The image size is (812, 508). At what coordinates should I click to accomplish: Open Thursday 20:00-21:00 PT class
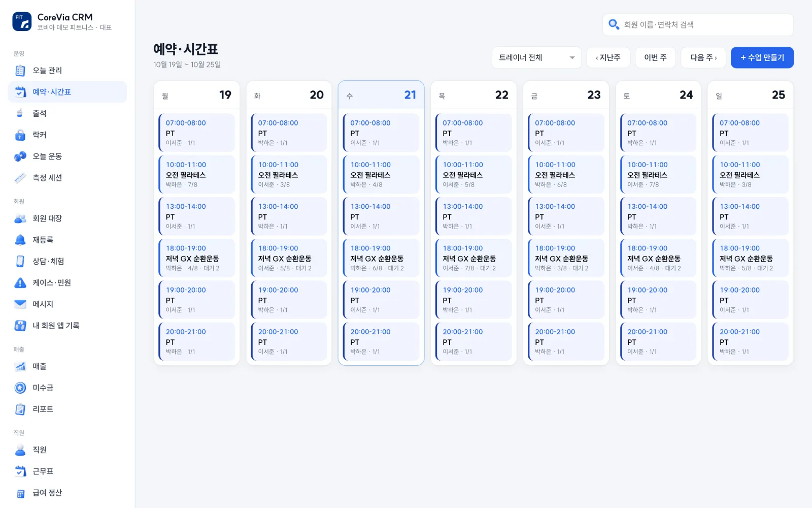473,341
